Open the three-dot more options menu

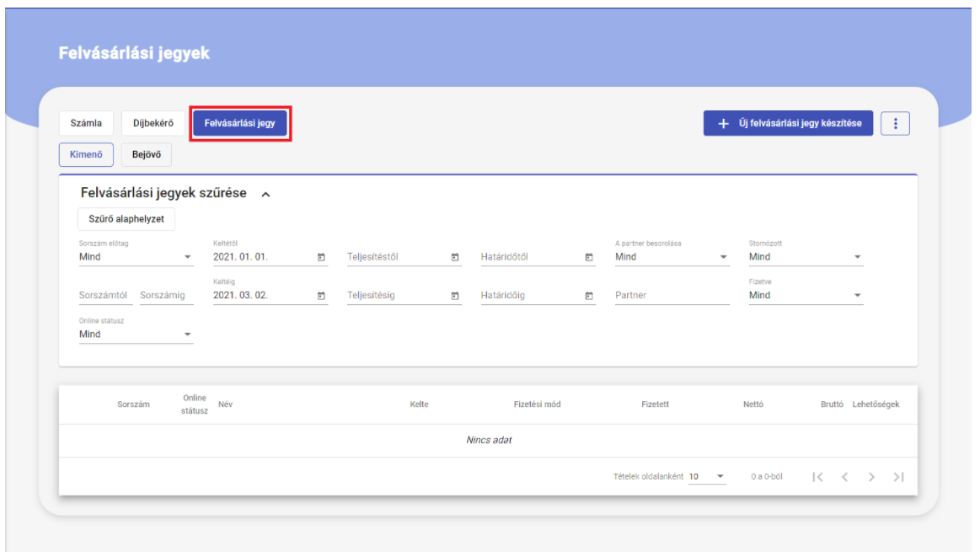click(x=895, y=123)
